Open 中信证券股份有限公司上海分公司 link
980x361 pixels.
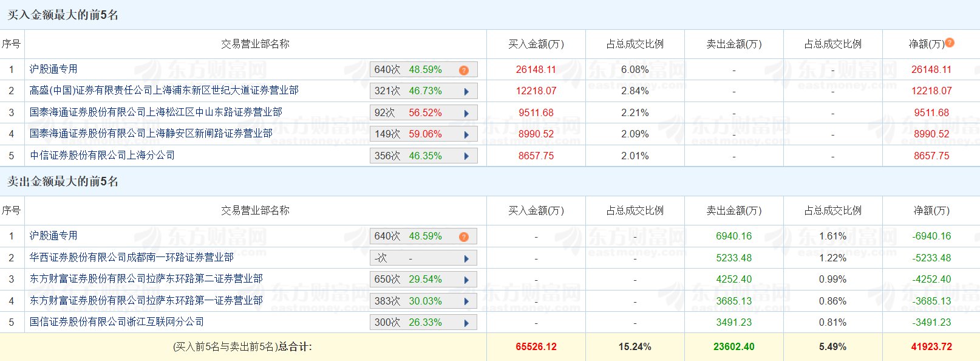click(102, 156)
